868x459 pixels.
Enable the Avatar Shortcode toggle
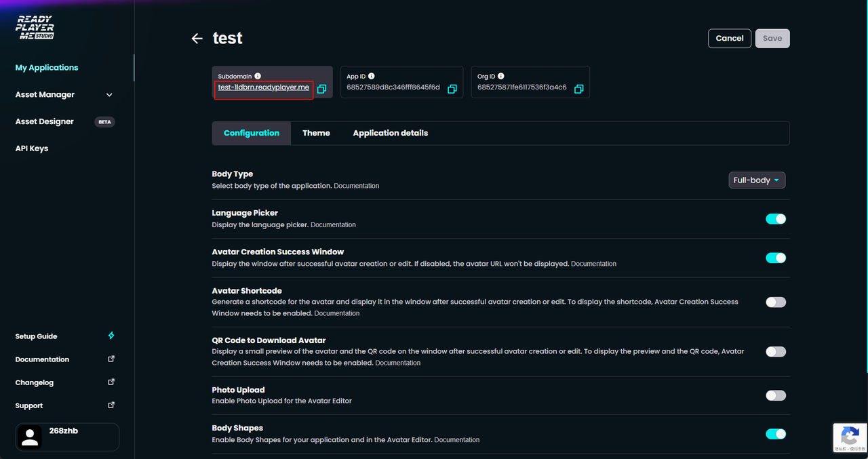(x=775, y=302)
